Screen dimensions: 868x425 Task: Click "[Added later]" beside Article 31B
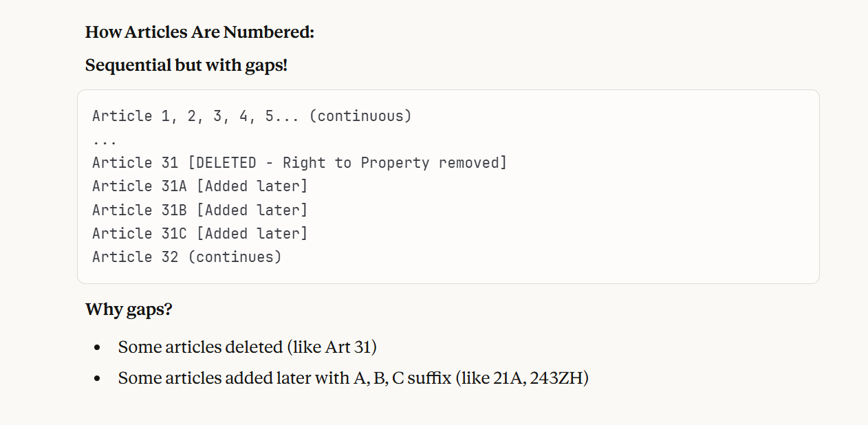[x=252, y=210]
